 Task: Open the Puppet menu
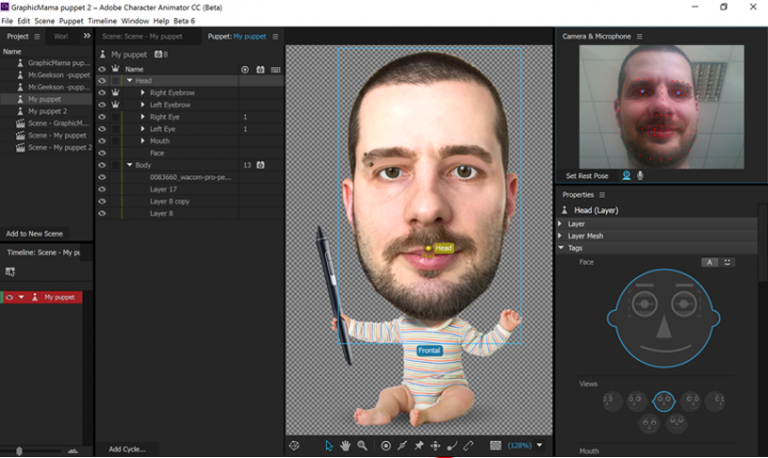coord(71,21)
